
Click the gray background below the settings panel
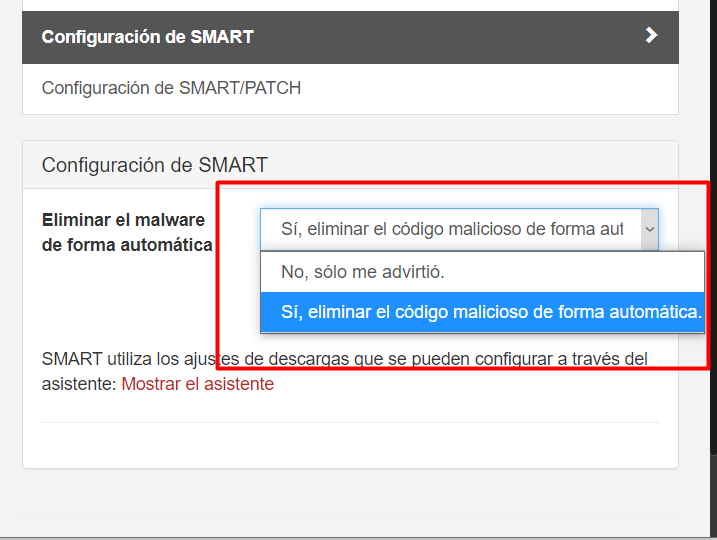point(350,495)
